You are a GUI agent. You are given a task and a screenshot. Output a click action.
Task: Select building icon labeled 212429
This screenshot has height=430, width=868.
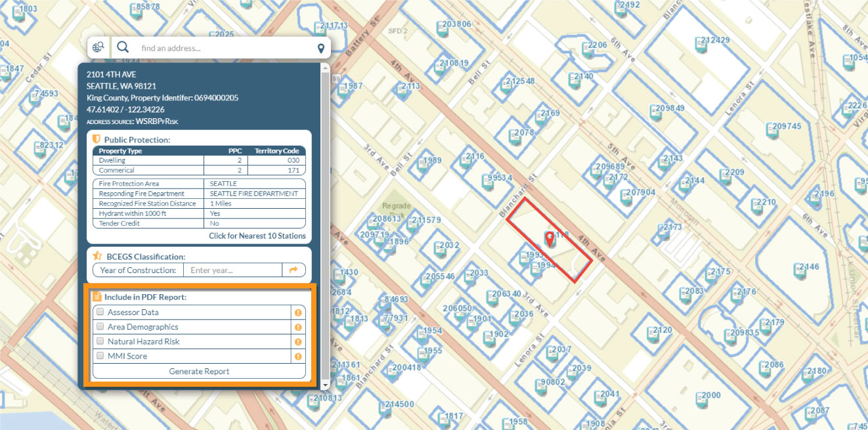(x=700, y=44)
